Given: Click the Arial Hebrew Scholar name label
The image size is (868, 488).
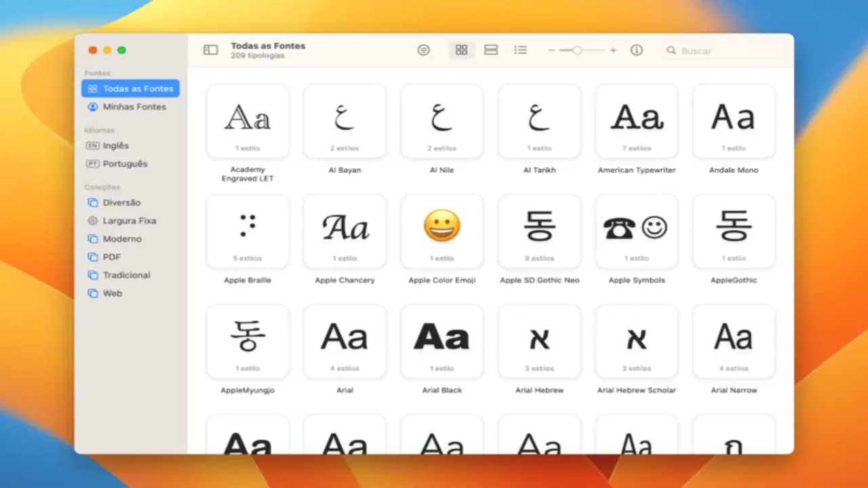Looking at the screenshot, I should point(637,390).
